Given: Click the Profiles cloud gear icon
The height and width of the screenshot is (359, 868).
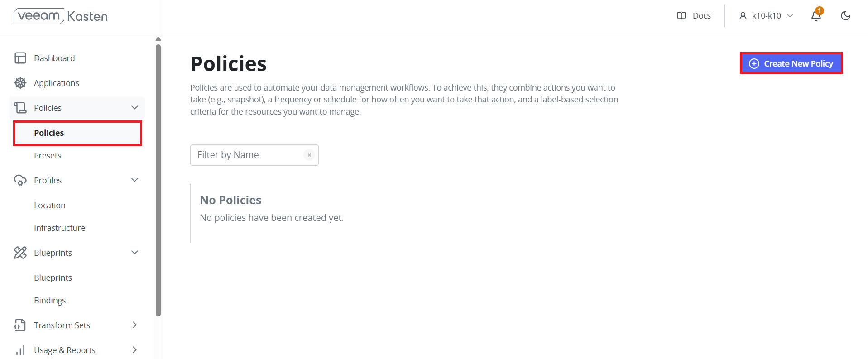Looking at the screenshot, I should [20, 180].
